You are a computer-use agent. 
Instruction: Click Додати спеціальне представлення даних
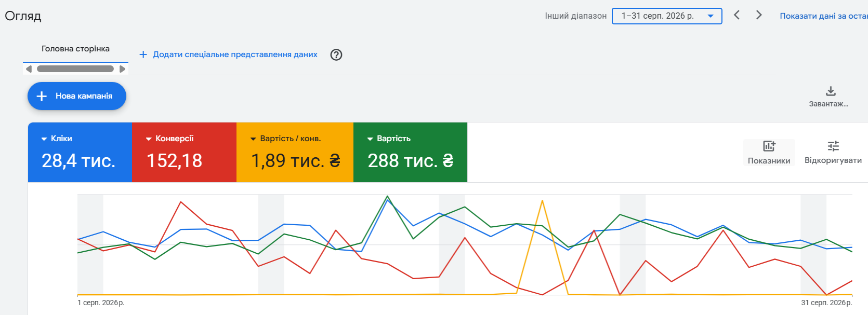[x=228, y=54]
